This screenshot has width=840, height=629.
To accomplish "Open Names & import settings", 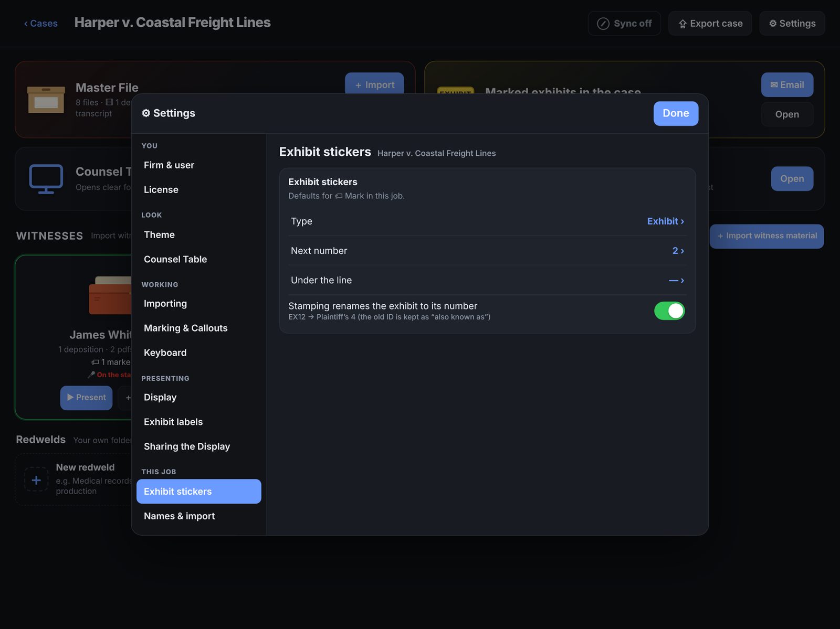I will (198, 516).
